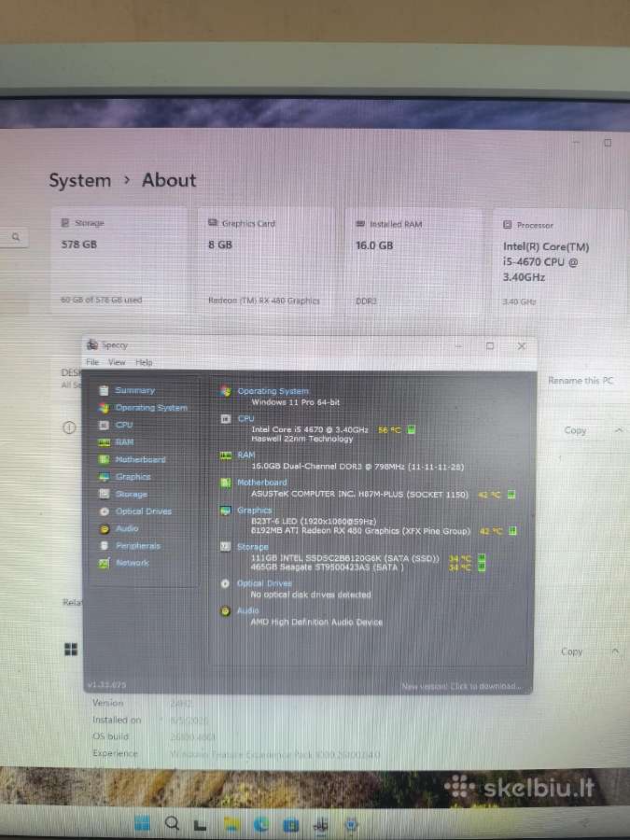Image resolution: width=630 pixels, height=840 pixels.
Task: Open Microsoft Store from taskbar
Action: 291,825
